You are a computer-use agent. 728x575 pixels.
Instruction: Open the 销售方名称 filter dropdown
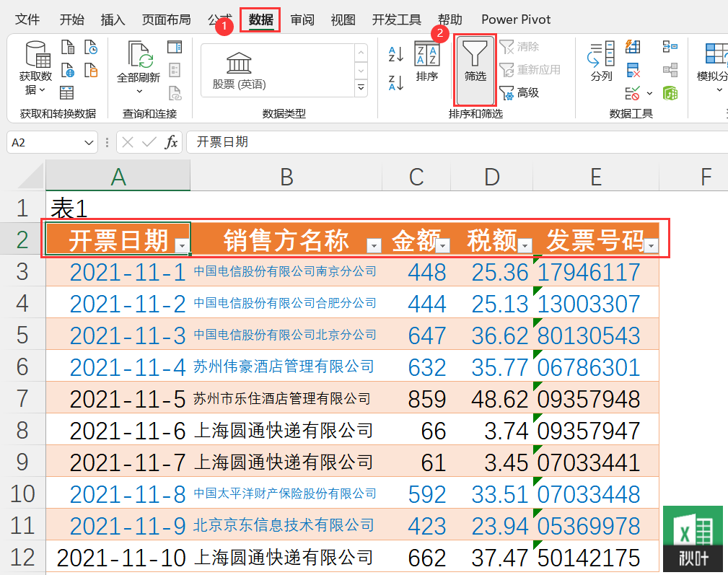374,246
